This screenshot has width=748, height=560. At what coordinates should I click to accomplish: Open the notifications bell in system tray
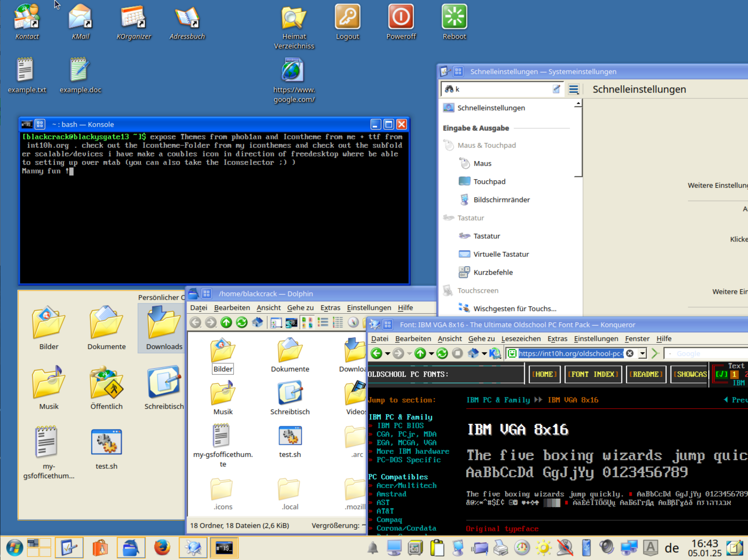pyautogui.click(x=373, y=548)
